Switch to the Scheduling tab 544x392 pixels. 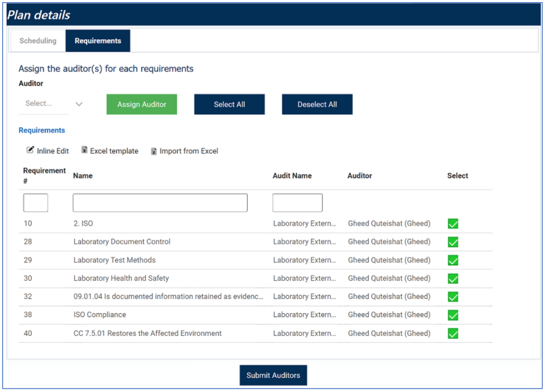pyautogui.click(x=38, y=41)
